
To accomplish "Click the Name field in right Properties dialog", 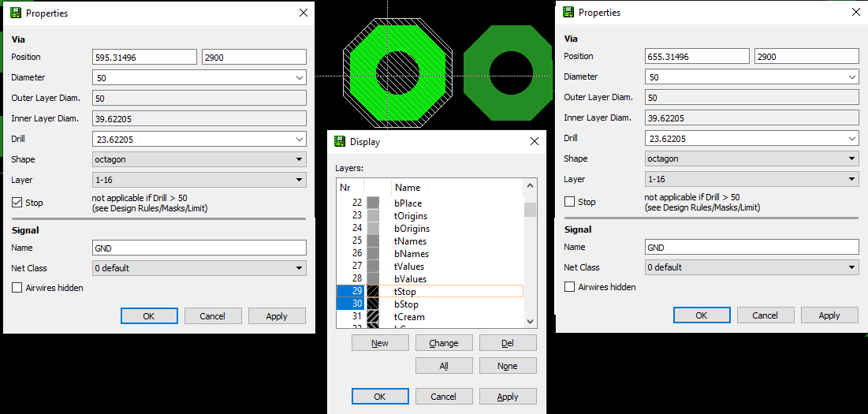I will pyautogui.click(x=751, y=248).
